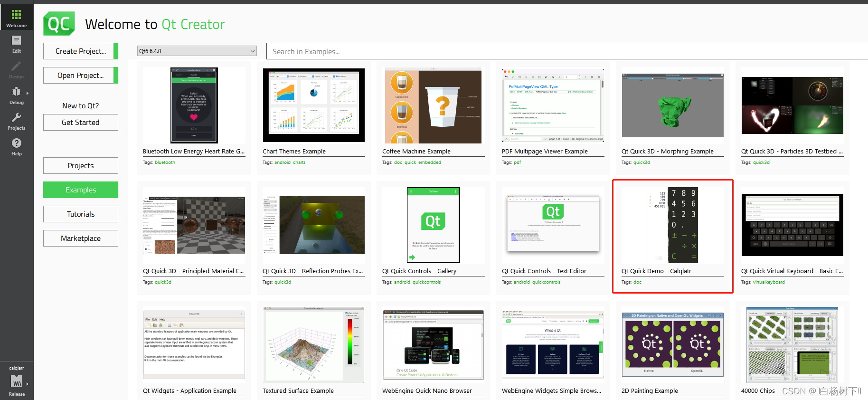
Task: Click quickcontrols tag under Controls Gallery
Action: click(427, 282)
